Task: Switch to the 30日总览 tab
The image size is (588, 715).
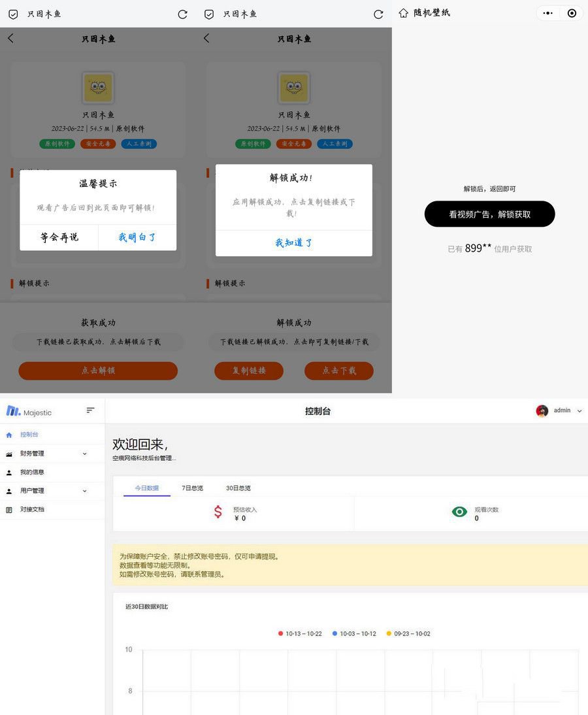Action: (x=237, y=488)
